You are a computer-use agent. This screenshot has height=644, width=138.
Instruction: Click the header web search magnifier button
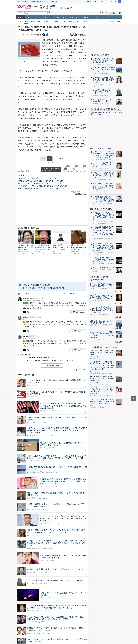pos(120,2)
